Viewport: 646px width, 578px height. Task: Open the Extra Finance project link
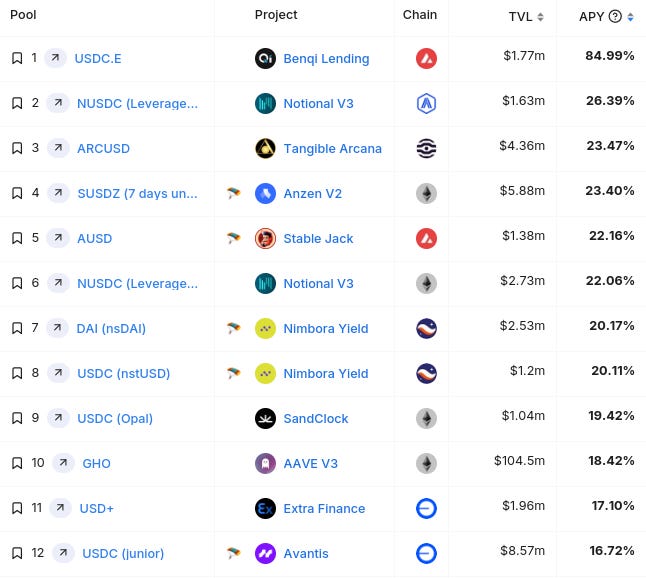tap(324, 508)
